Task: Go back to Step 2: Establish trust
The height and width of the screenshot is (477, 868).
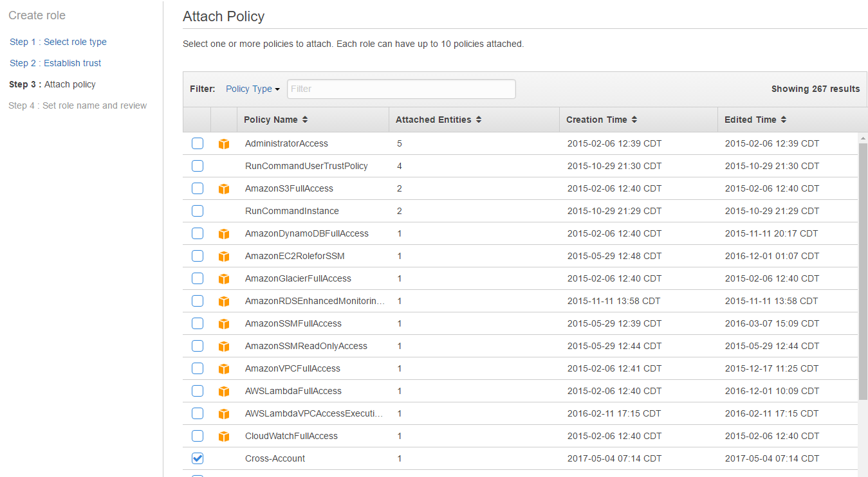Action: 55,63
